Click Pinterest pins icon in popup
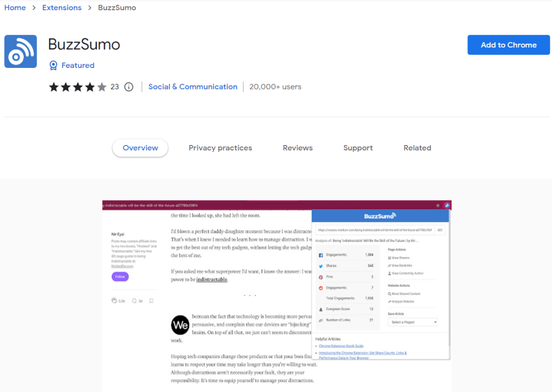Image resolution: width=552 pixels, height=392 pixels. coord(321,277)
